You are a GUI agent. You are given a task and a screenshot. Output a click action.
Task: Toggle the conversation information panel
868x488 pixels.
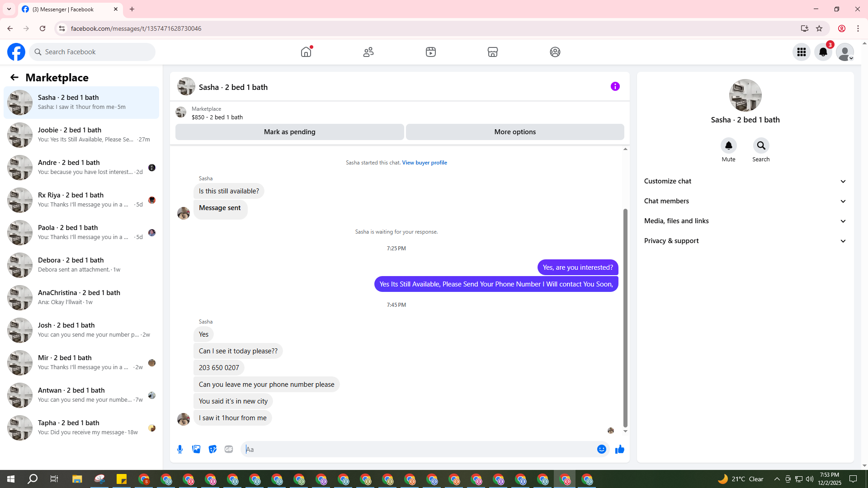click(615, 86)
